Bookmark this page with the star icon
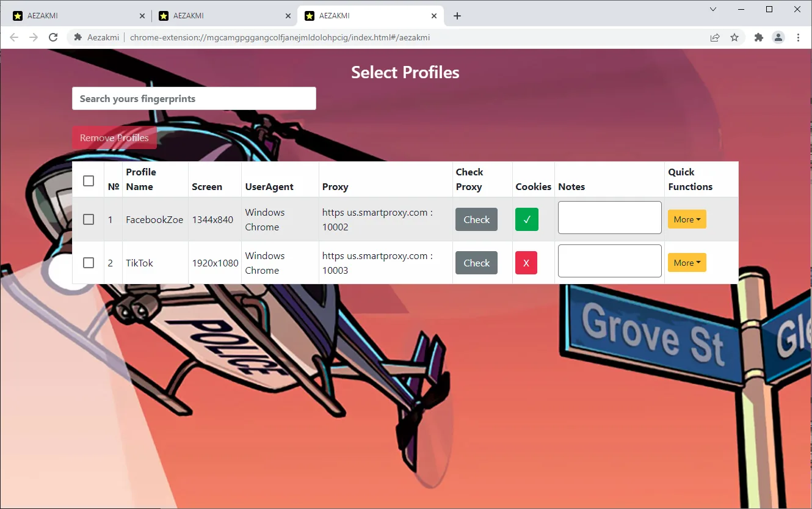Viewport: 812px width, 509px height. [734, 37]
